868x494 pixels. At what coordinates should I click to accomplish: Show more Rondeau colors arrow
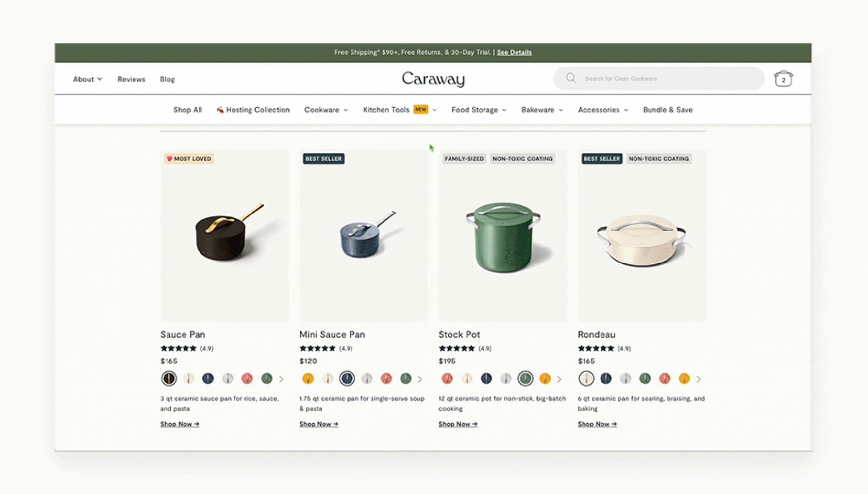(699, 379)
